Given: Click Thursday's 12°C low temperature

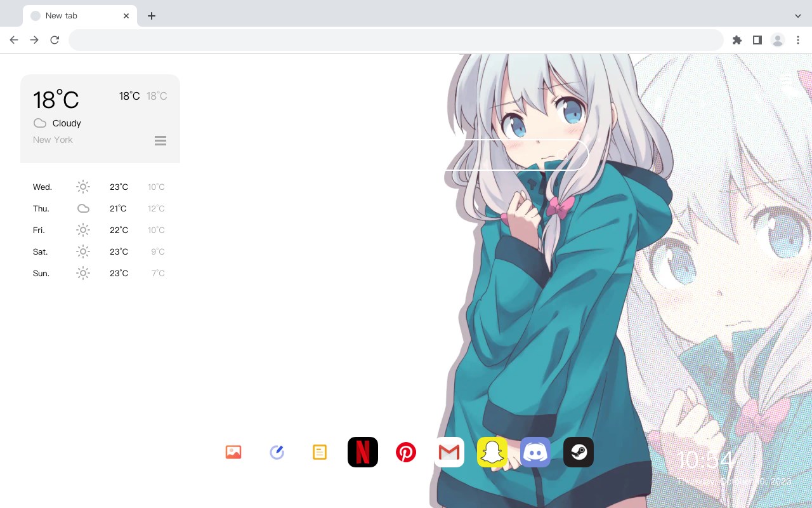Looking at the screenshot, I should (x=156, y=208).
